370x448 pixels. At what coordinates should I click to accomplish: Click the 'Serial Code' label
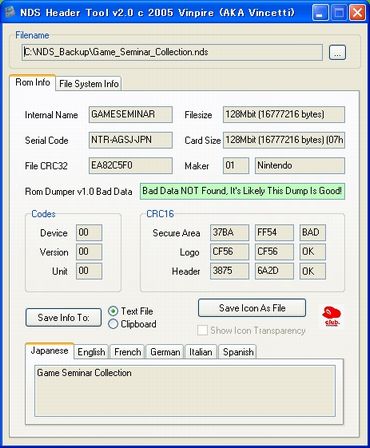click(47, 140)
